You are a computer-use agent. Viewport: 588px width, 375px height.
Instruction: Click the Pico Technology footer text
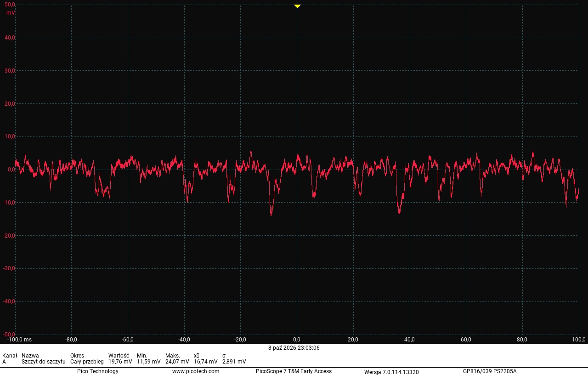(98, 371)
